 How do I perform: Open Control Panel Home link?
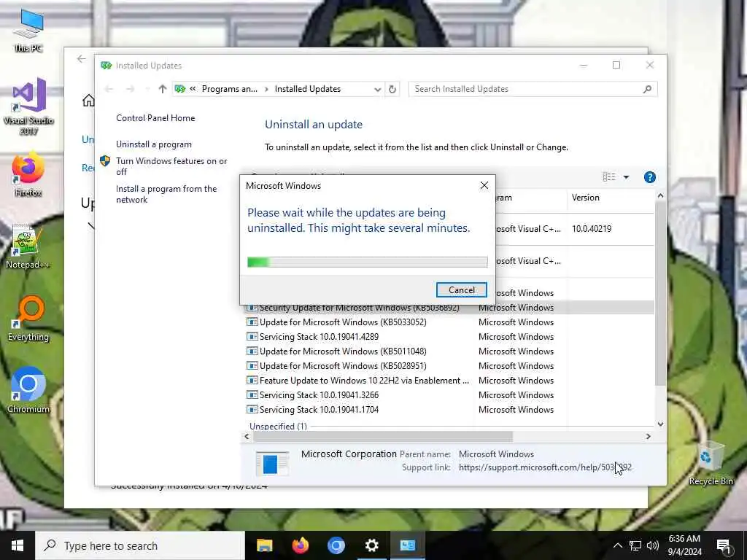[x=155, y=118]
